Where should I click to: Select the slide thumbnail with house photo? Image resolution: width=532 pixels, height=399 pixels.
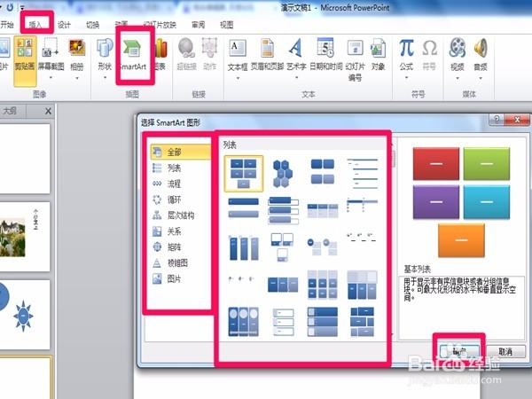click(x=24, y=237)
